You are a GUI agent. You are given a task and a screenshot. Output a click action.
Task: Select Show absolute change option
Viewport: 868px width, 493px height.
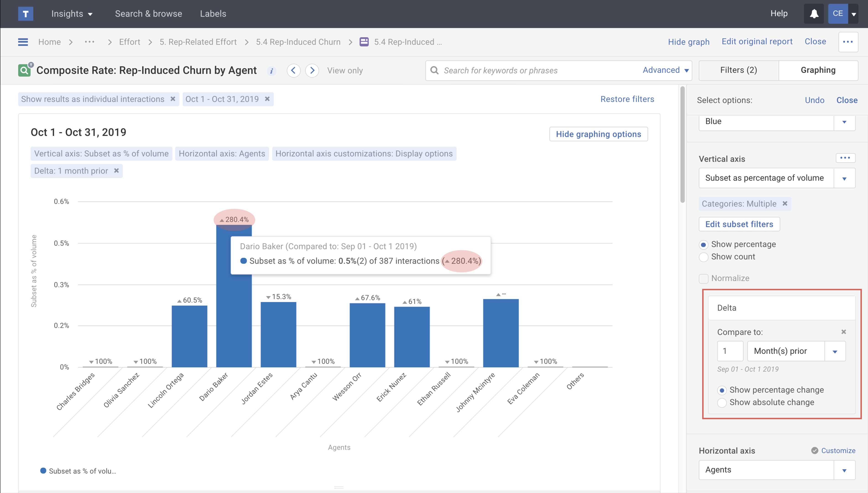(x=722, y=403)
